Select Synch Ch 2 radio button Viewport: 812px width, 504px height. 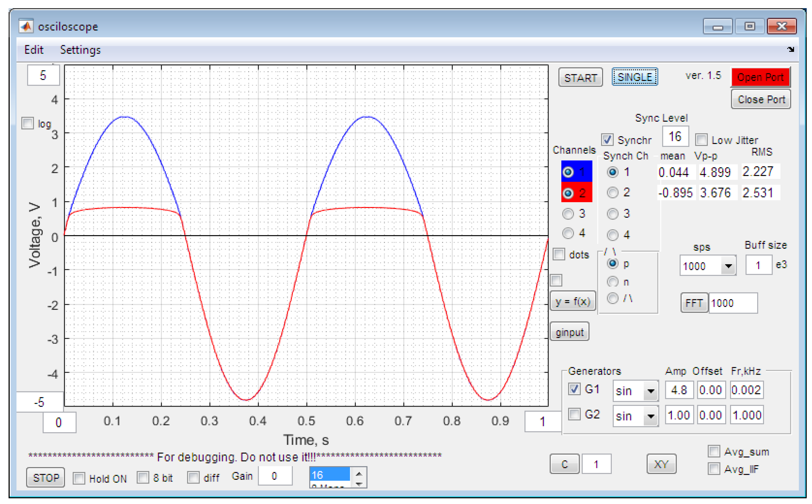(x=612, y=193)
